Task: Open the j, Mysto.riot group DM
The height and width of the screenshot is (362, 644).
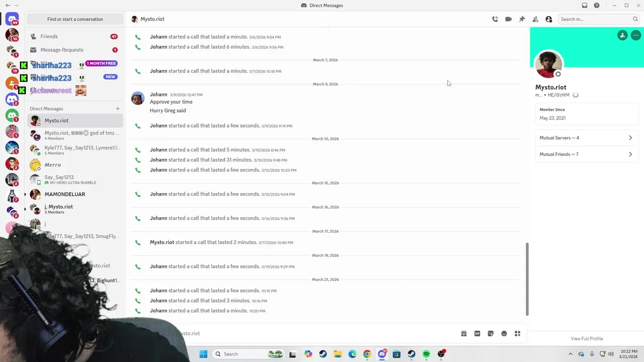Action: click(75, 209)
